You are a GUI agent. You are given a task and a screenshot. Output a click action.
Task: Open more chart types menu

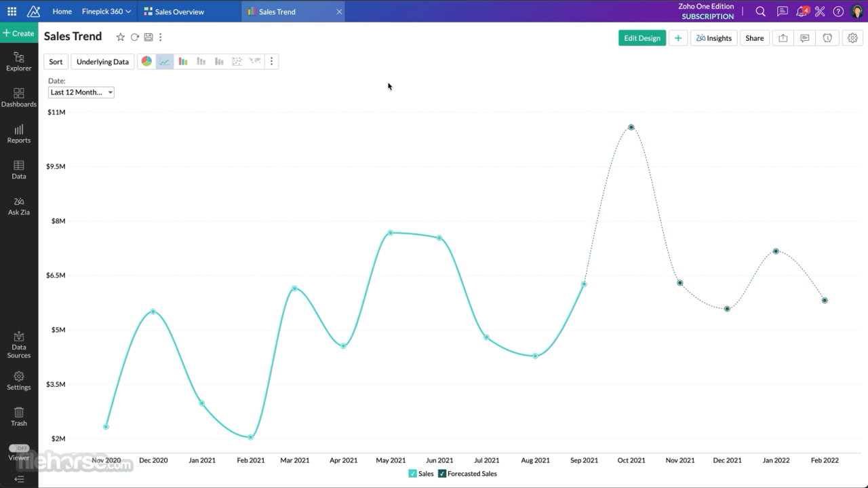click(x=272, y=61)
